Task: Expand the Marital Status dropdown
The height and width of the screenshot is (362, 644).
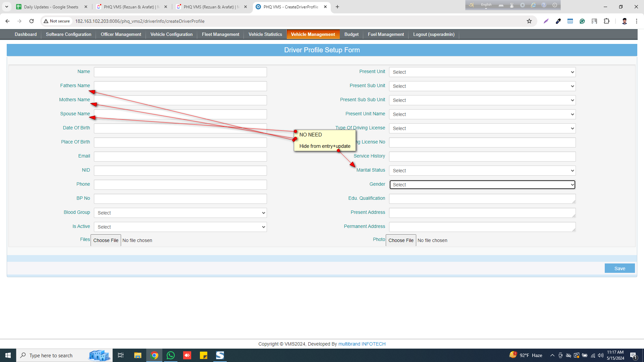Action: tap(482, 171)
